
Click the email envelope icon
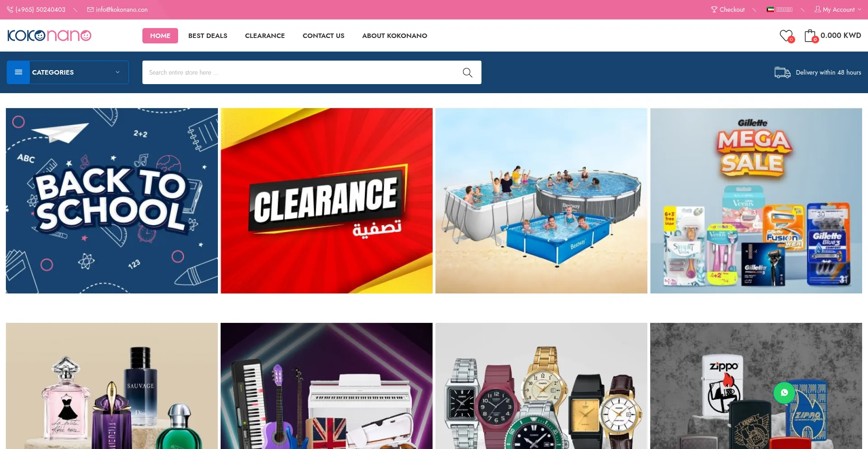90,9
